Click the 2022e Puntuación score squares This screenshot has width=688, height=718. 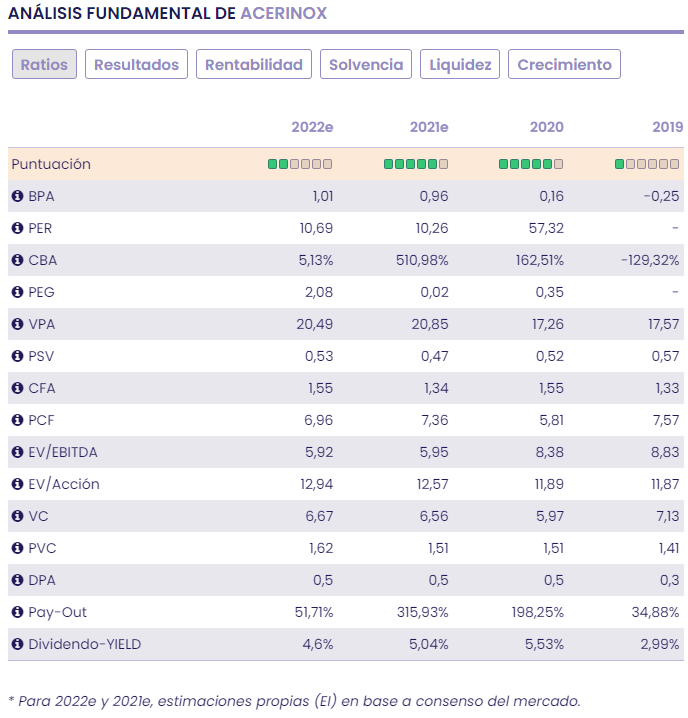coord(300,164)
